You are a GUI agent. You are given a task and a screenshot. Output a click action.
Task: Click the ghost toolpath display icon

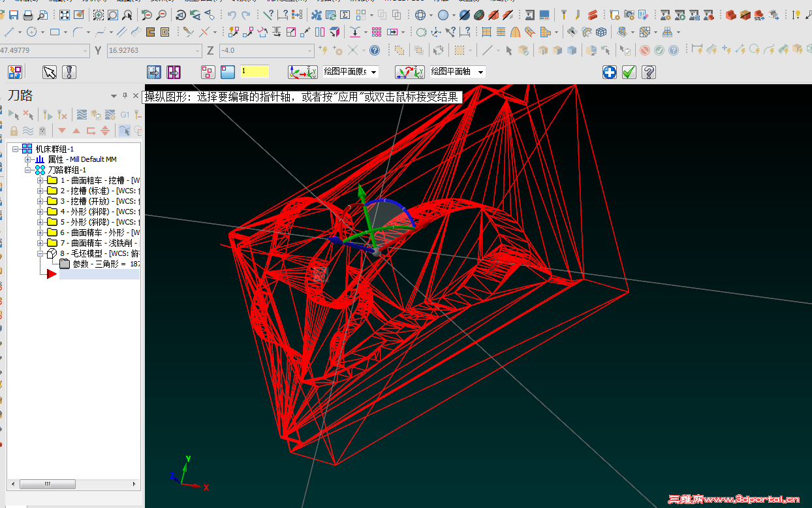[42, 131]
